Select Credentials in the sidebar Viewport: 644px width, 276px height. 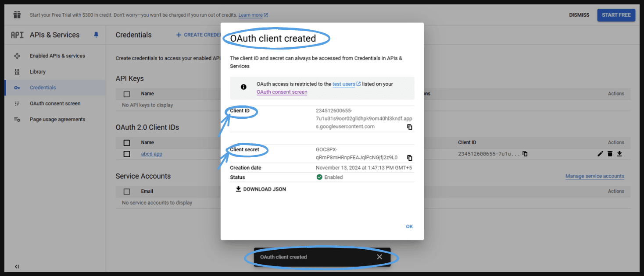(x=43, y=88)
